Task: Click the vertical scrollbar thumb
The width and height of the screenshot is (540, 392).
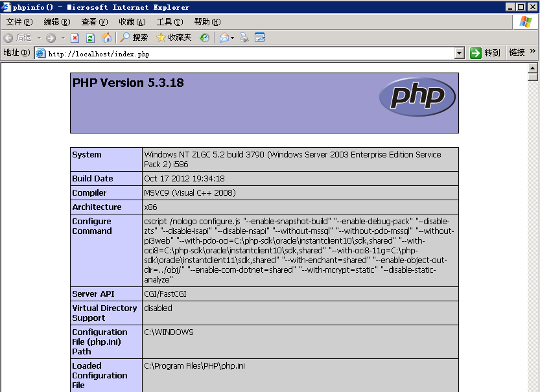Action: click(532, 76)
